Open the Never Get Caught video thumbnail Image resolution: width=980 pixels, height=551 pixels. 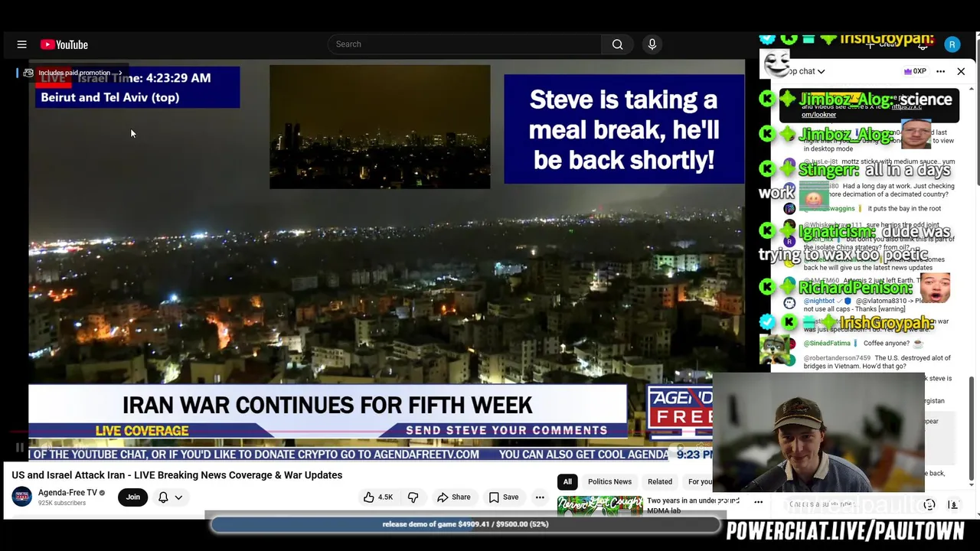(x=599, y=507)
